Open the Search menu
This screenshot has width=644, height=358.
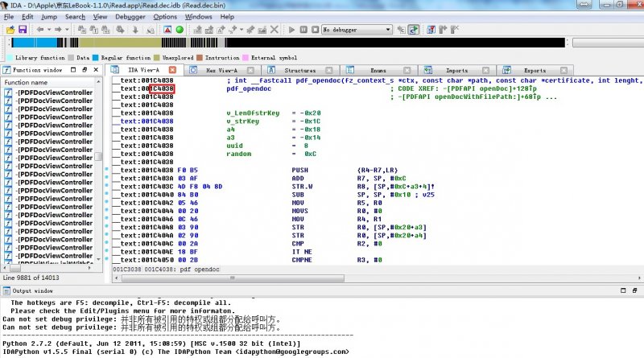[75, 17]
